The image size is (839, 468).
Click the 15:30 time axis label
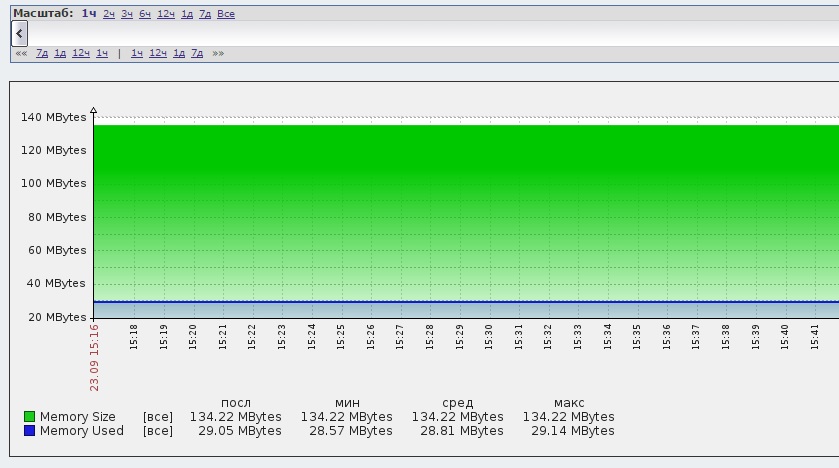[x=488, y=337]
